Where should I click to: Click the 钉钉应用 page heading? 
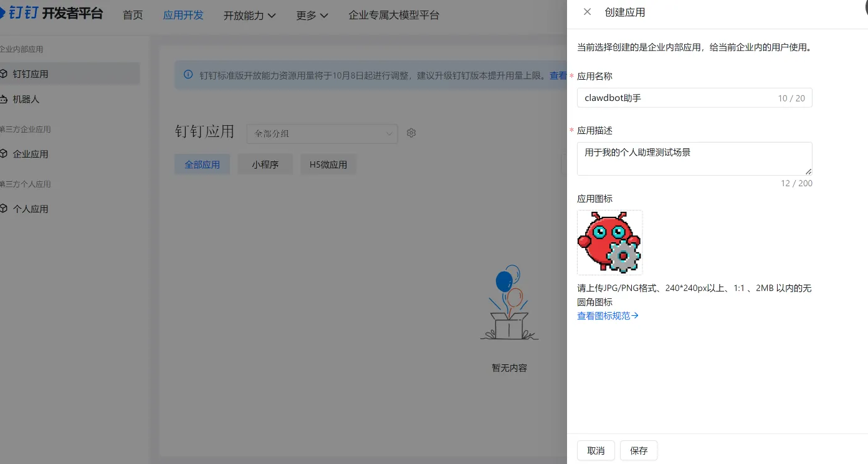[204, 131]
